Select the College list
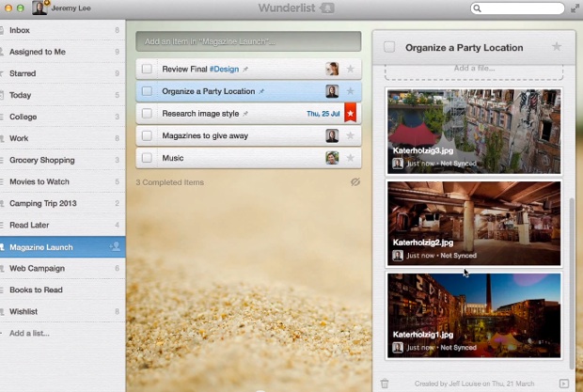The width and height of the screenshot is (583, 392). click(62, 117)
